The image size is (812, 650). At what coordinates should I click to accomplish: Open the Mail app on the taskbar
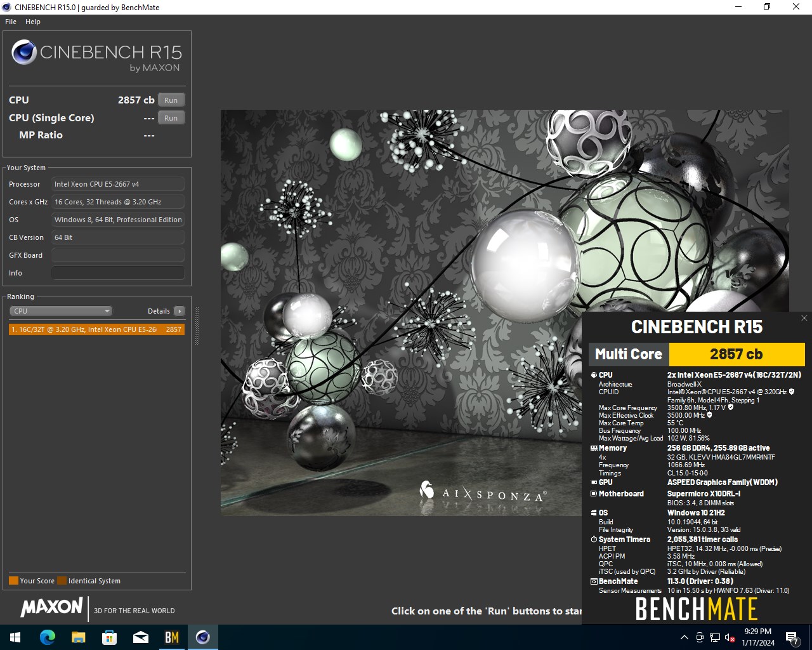(x=140, y=637)
